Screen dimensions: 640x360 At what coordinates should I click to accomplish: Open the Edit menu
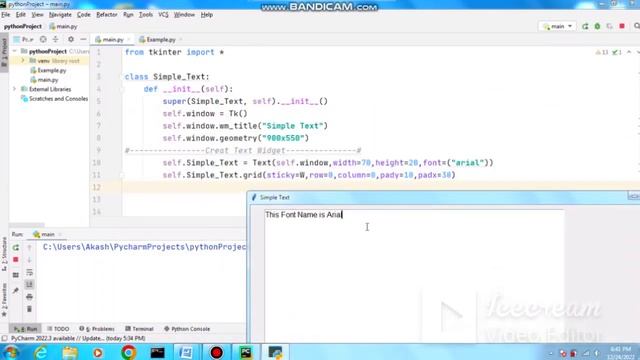click(x=21, y=15)
